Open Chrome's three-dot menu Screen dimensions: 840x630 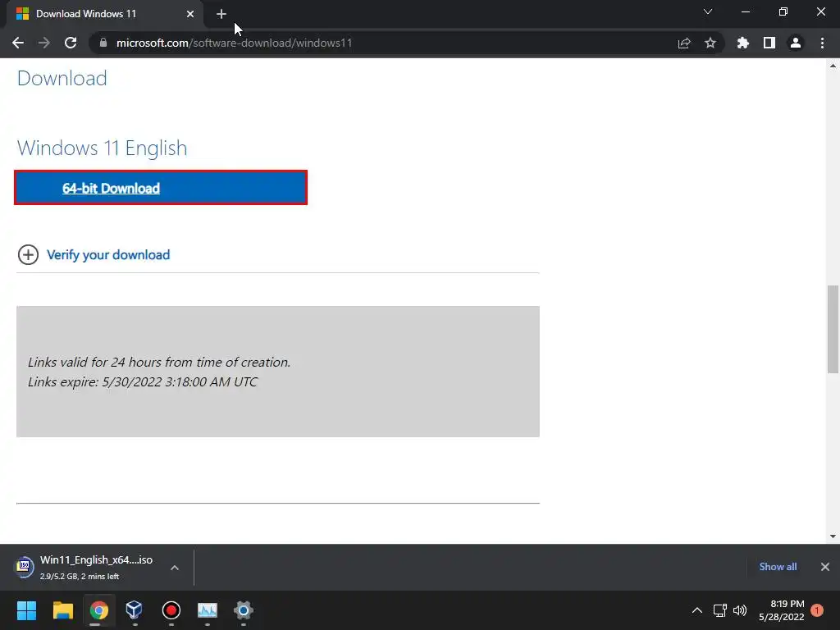(x=822, y=43)
